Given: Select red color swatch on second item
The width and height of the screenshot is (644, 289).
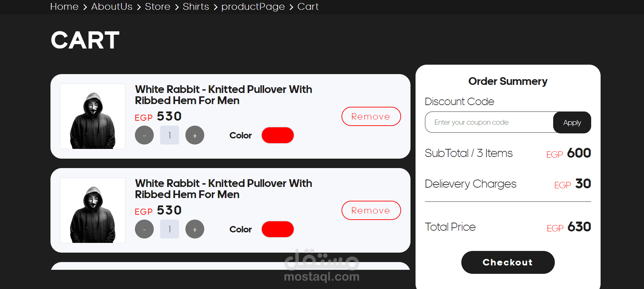Looking at the screenshot, I should (278, 229).
